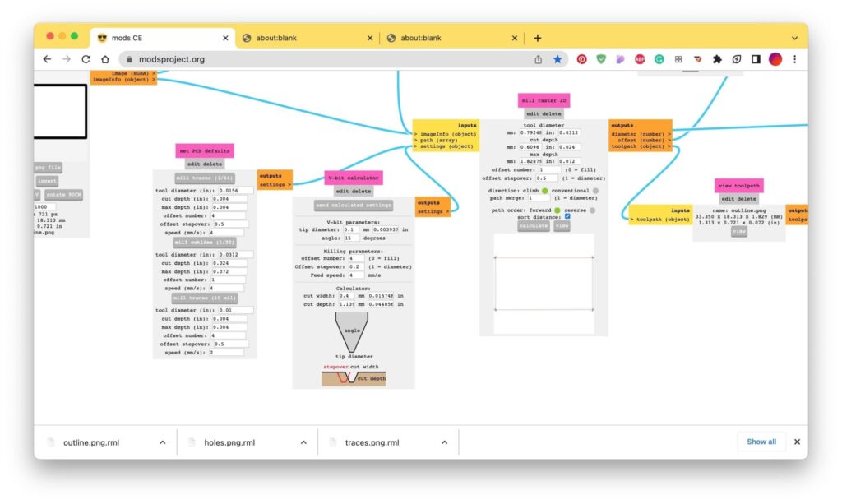
Task: Click the share page icon in address bar
Action: pyautogui.click(x=539, y=59)
